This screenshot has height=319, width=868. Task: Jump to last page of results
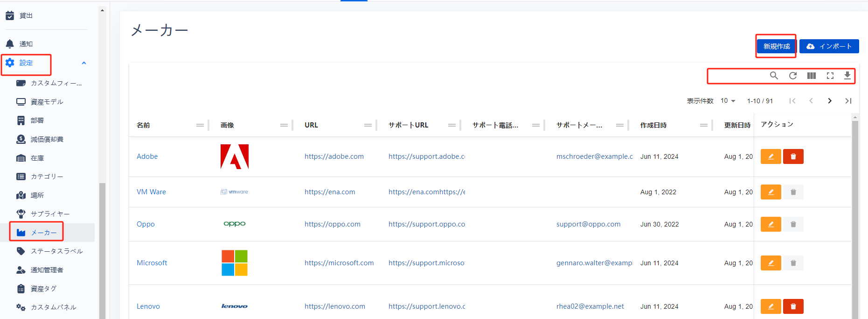(x=848, y=101)
